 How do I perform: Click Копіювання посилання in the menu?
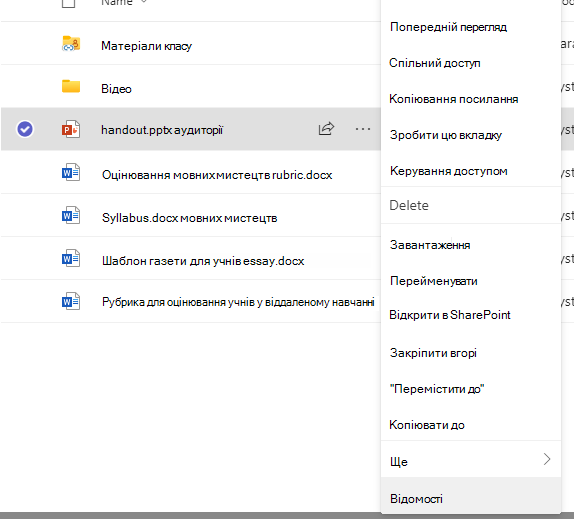click(454, 99)
